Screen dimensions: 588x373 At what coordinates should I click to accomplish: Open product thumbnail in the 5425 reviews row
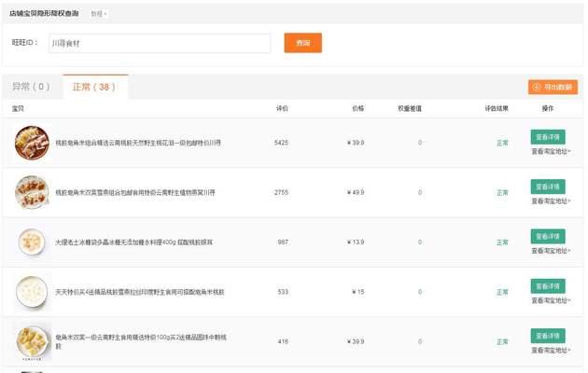tap(33, 143)
